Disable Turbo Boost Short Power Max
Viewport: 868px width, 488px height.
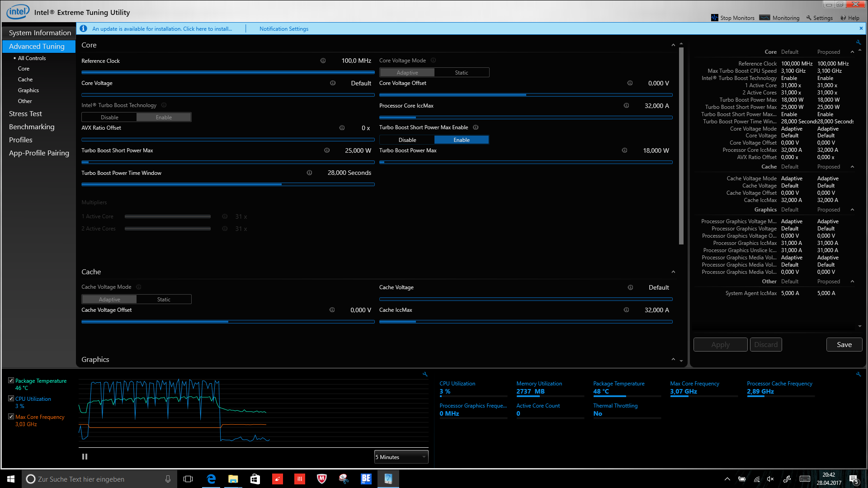407,140
